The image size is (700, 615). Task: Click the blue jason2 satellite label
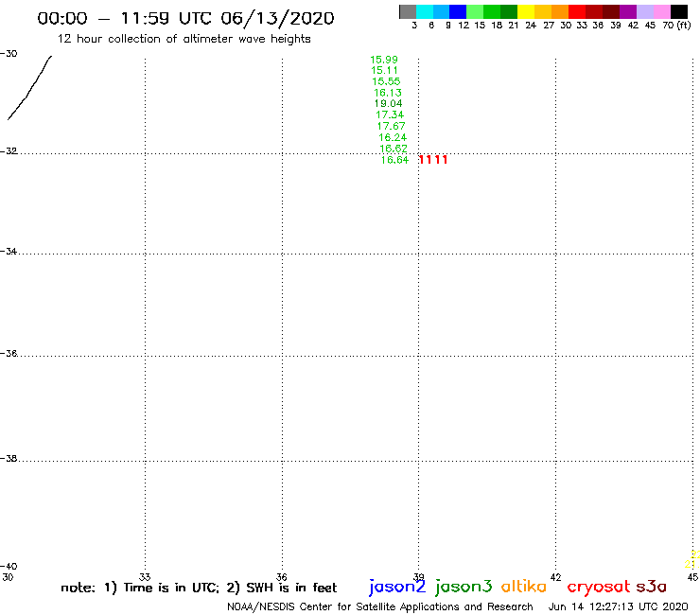coord(397,587)
